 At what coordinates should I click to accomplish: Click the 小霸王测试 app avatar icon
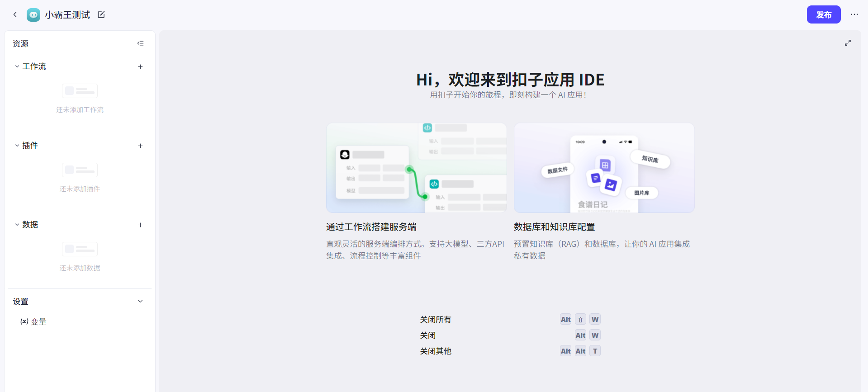[33, 15]
